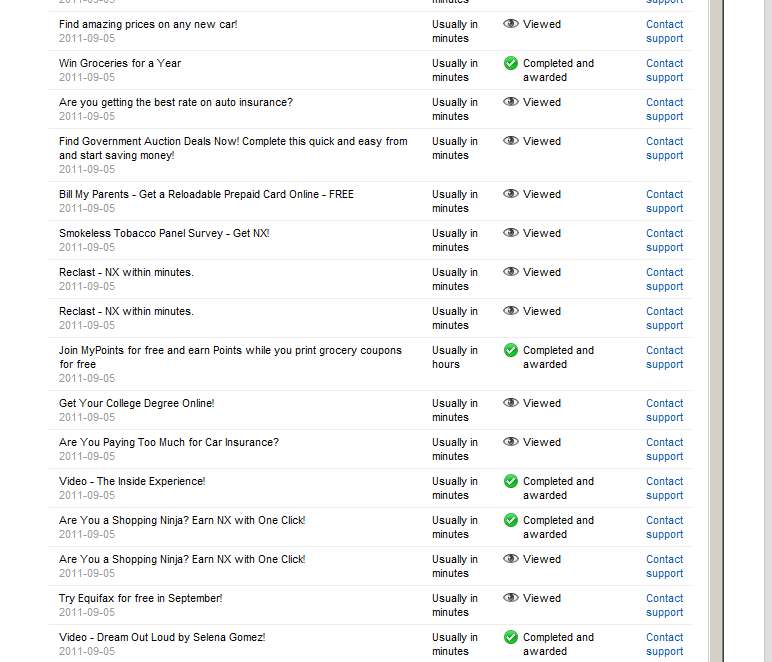Image resolution: width=772 pixels, height=662 pixels.
Task: Click eye icon for Bill My Parents offer
Action: (511, 193)
